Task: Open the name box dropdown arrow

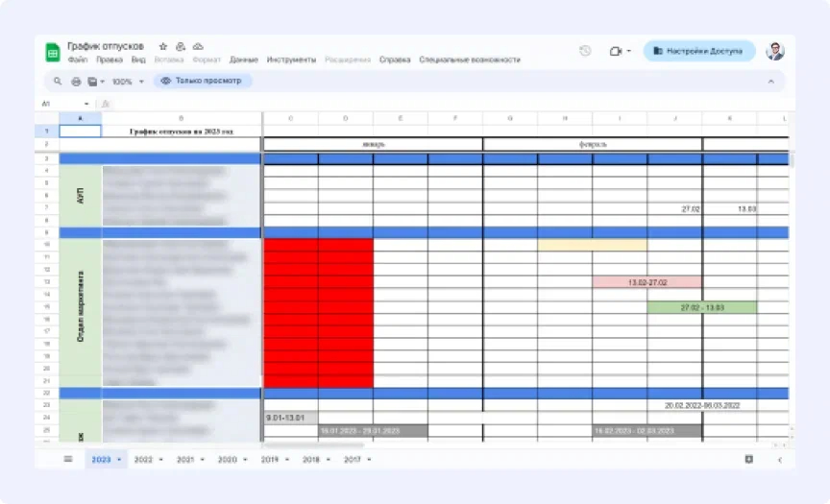Action: coord(86,104)
